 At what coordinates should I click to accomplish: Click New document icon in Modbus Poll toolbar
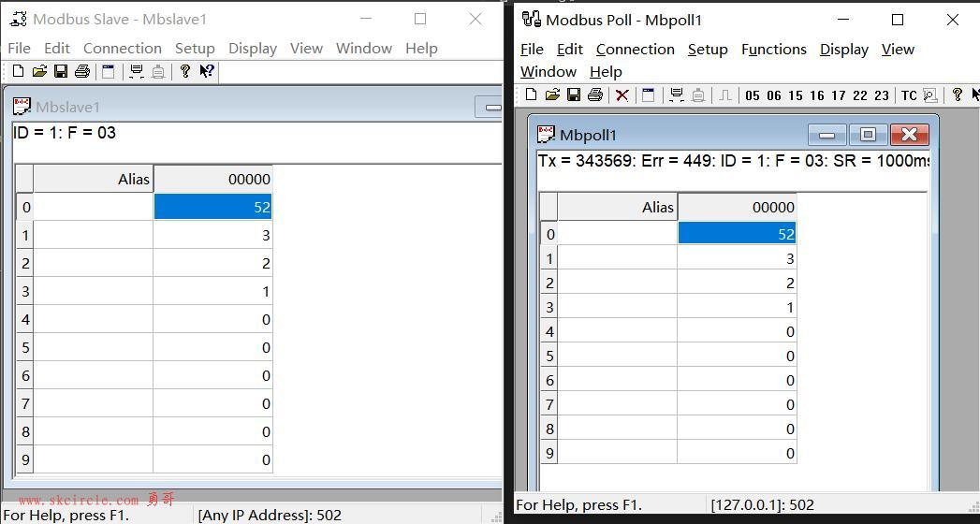point(531,95)
